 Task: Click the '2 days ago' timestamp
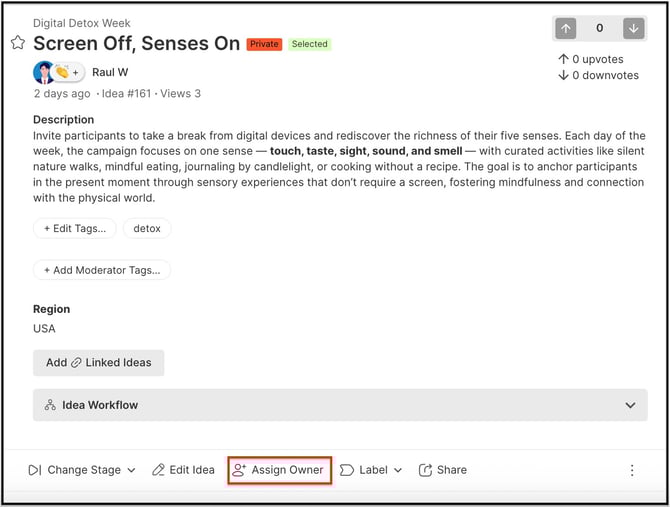coord(62,94)
